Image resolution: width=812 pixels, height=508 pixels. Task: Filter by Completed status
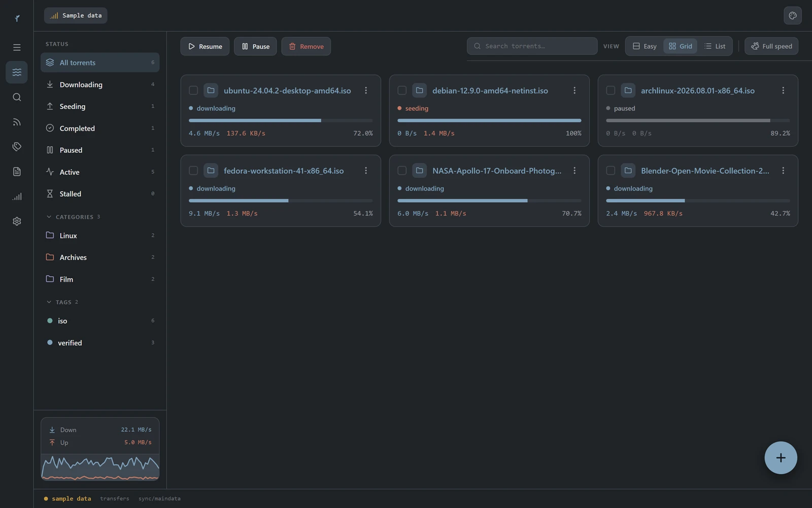click(x=100, y=128)
